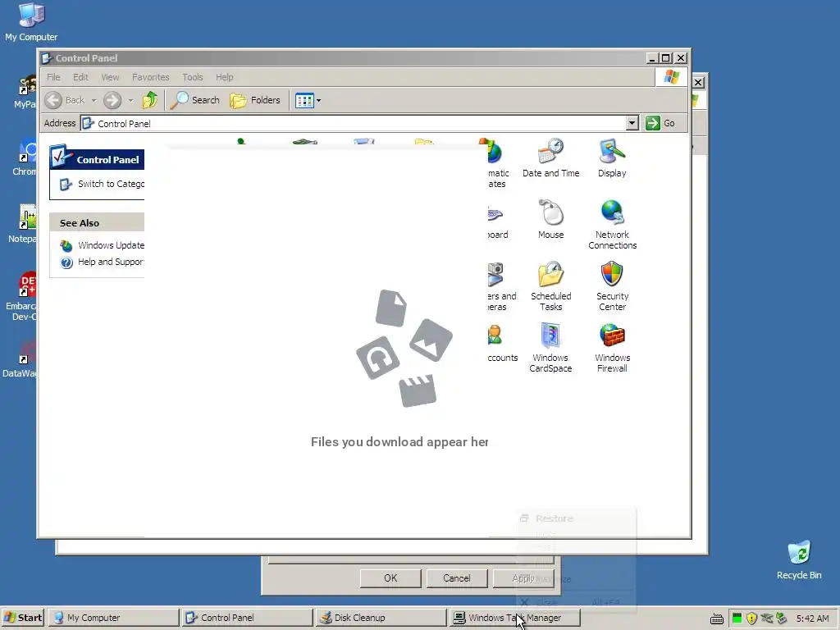Switch to Windows Task Manager taskbar button
This screenshot has width=840, height=630.
[x=515, y=618]
